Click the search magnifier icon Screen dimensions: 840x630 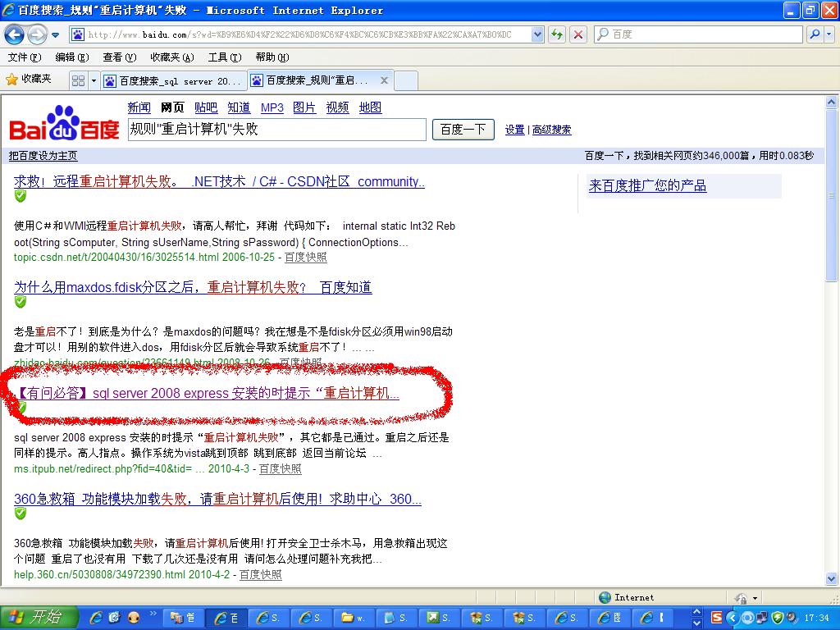[813, 34]
